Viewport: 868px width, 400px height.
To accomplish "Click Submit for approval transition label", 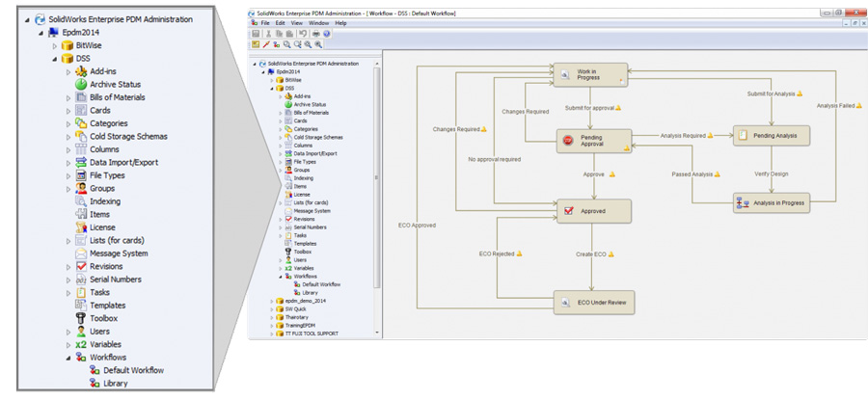I will click(x=589, y=108).
